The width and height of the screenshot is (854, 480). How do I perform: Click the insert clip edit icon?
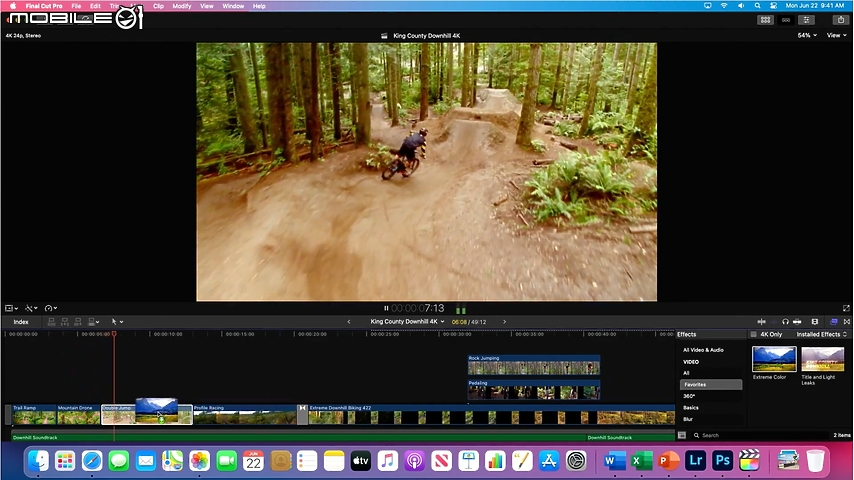(65, 322)
